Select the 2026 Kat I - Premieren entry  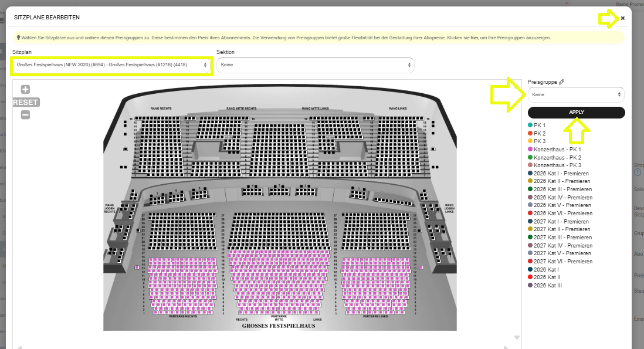tap(561, 174)
